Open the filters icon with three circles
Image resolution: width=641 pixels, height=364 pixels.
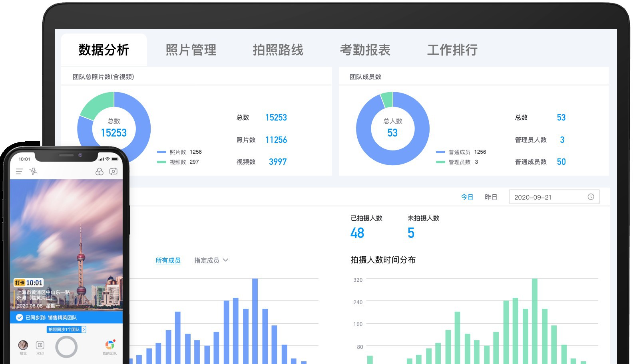pos(100,172)
